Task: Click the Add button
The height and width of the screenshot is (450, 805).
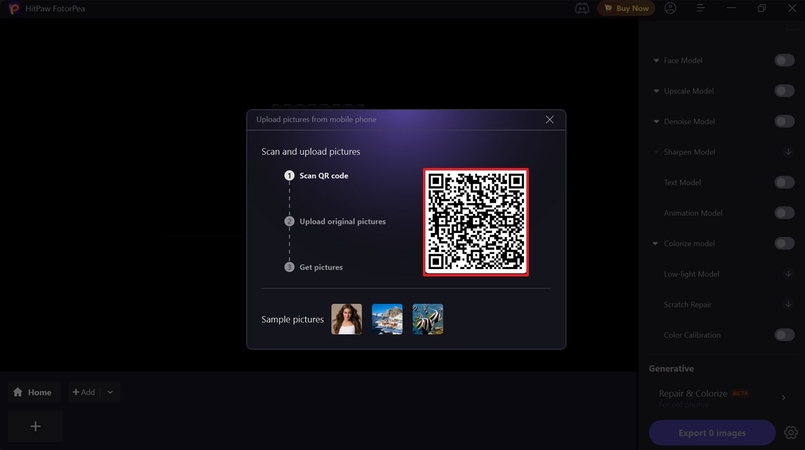Action: pyautogui.click(x=84, y=392)
